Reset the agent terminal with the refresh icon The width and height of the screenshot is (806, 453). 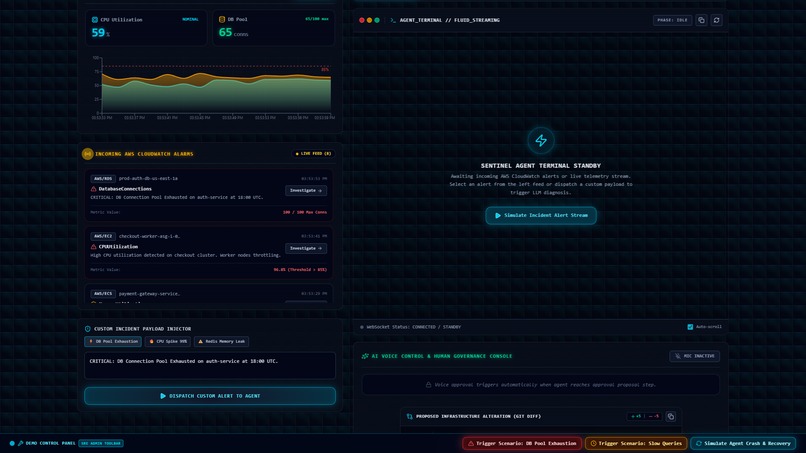717,20
